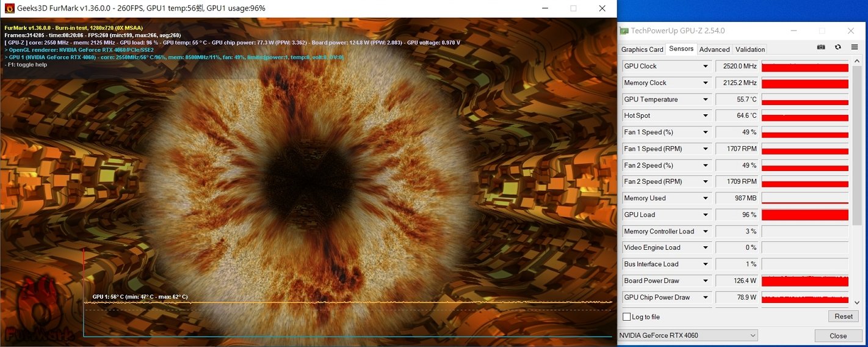Click the GPU Clock 2520.0 MHz value
Screen dimensions: 868x347
737,66
